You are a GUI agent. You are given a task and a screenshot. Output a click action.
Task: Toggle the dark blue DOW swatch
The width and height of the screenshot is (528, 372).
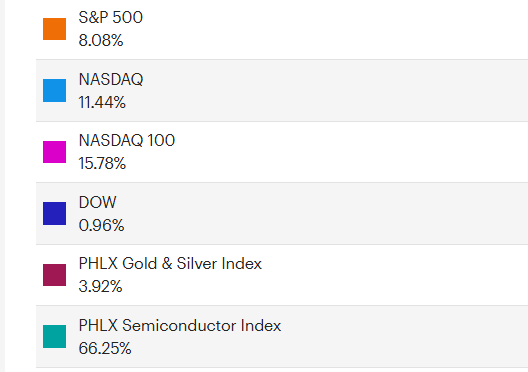tap(54, 213)
